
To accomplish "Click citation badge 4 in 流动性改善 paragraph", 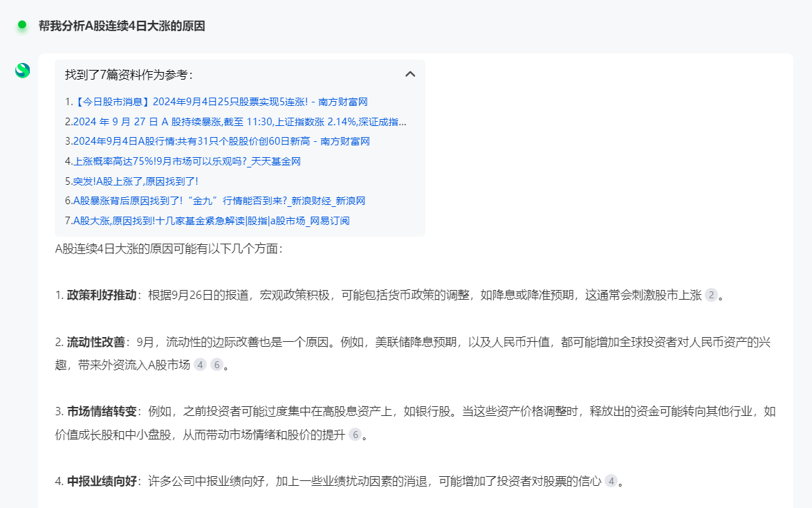I will pos(200,365).
